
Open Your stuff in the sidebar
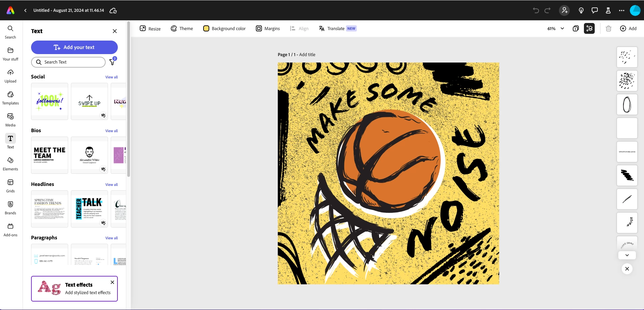tap(10, 54)
